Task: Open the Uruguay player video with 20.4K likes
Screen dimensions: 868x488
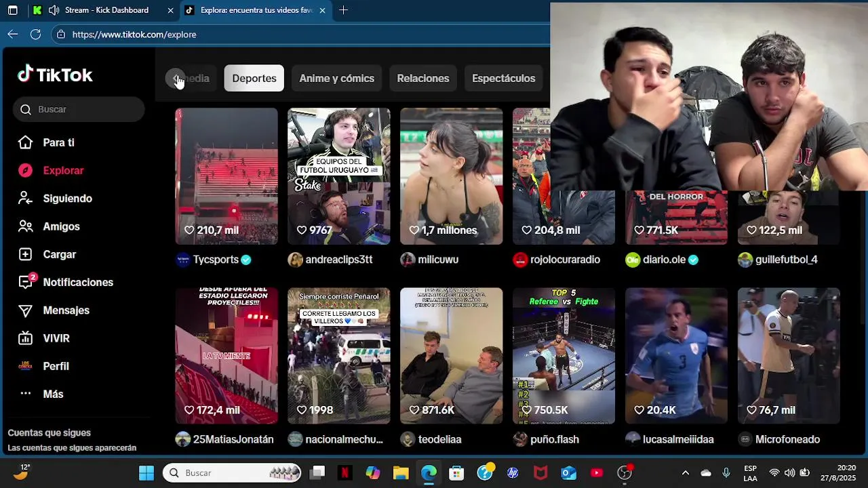Action: [676, 356]
